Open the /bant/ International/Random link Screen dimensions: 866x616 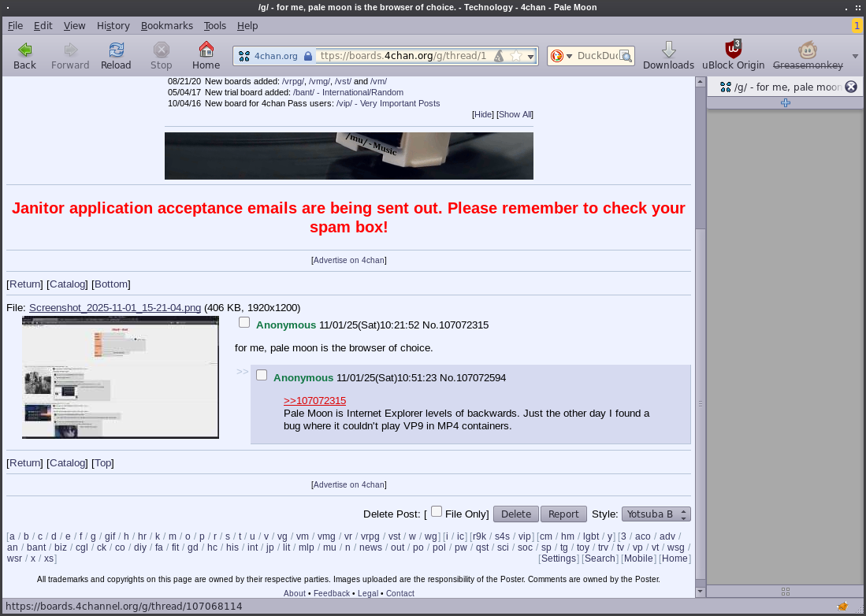tap(348, 92)
